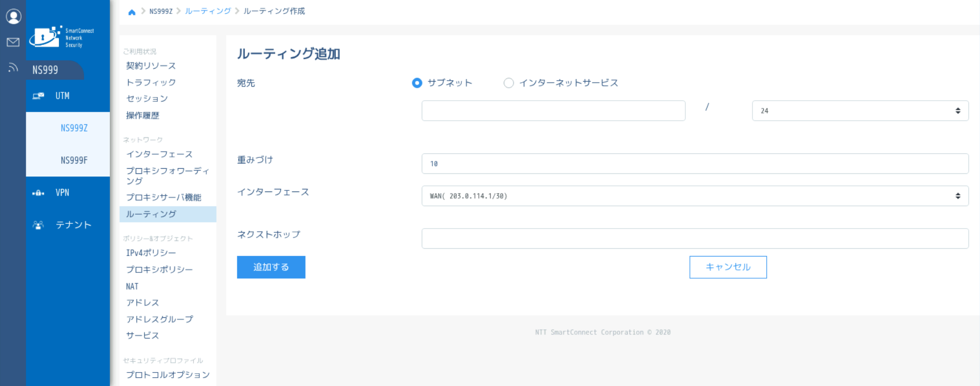Open プロキシポリシー in the side menu
Viewport: 980px width, 386px height.
coord(159,270)
